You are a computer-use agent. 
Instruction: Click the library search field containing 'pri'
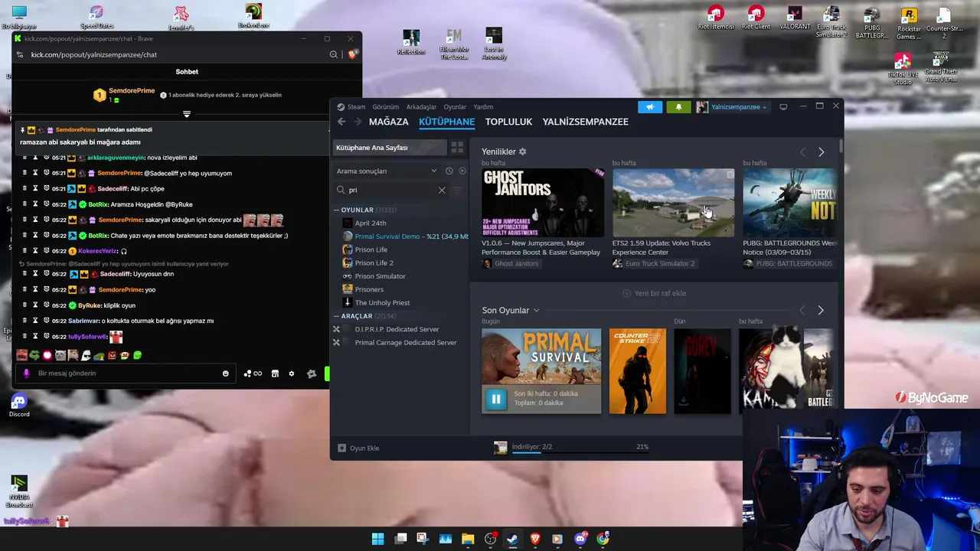tap(390, 190)
